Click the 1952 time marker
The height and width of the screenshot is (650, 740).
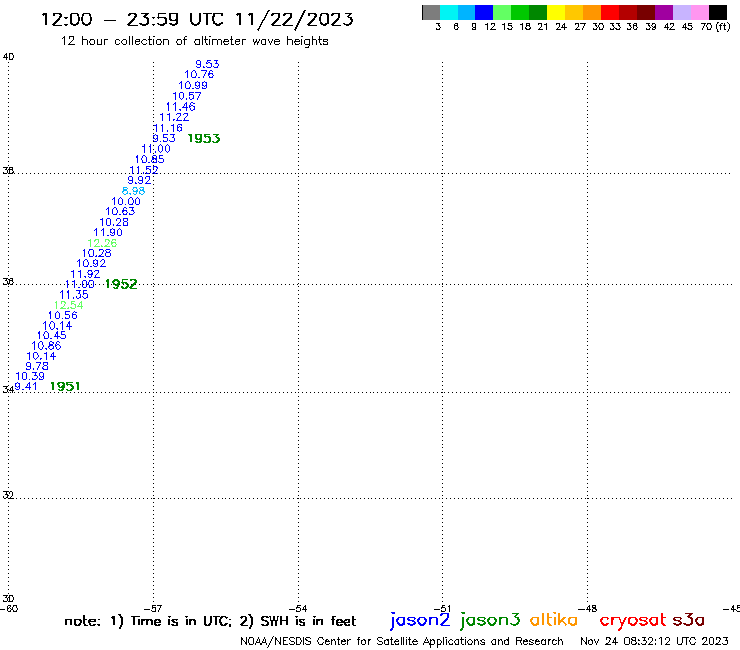[x=121, y=284]
